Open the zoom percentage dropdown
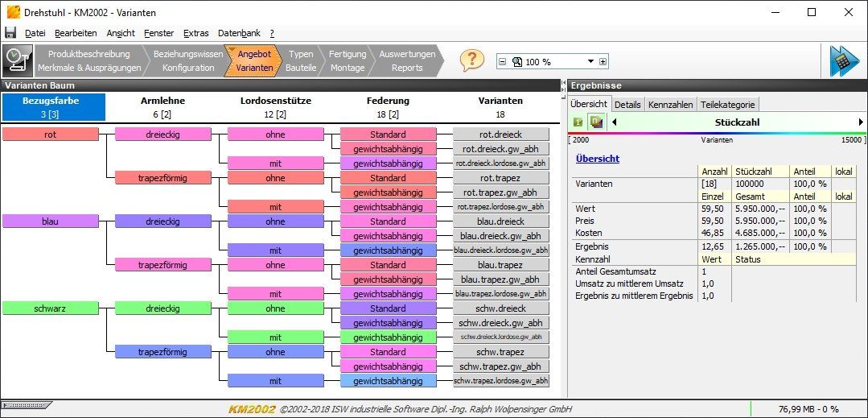 590,62
